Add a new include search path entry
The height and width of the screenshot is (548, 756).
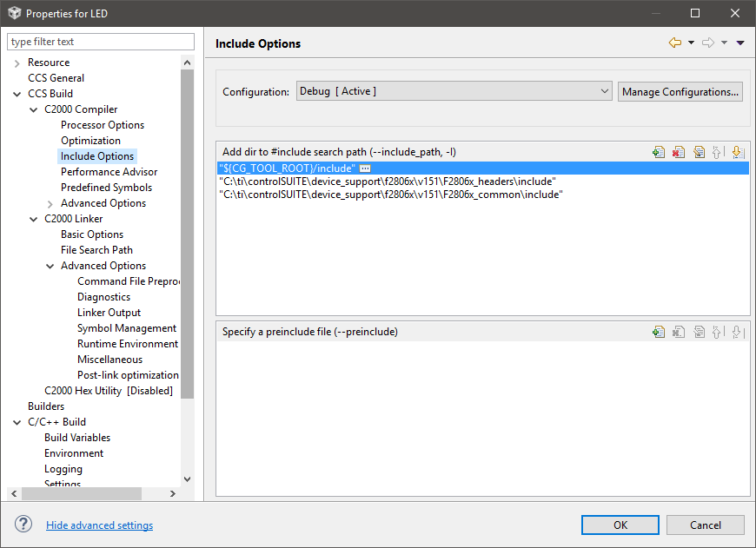point(659,152)
